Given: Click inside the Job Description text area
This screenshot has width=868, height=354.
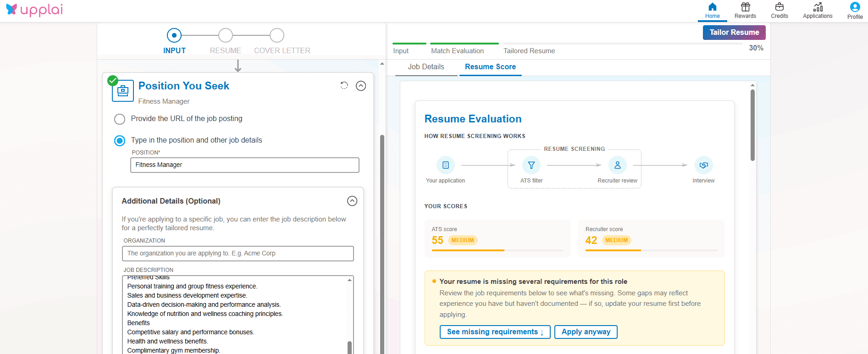Looking at the screenshot, I should click(x=235, y=314).
